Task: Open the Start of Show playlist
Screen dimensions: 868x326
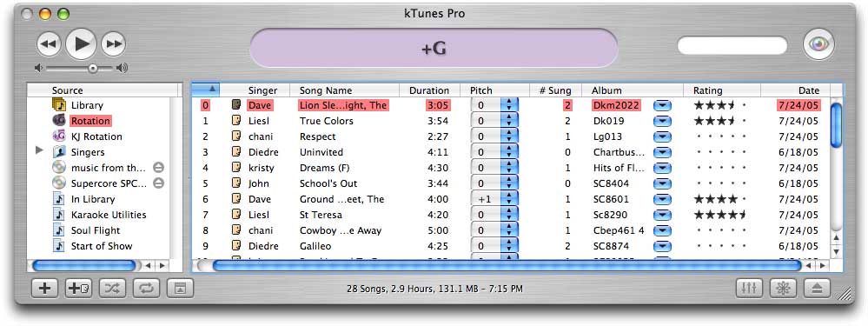Action: pos(102,246)
